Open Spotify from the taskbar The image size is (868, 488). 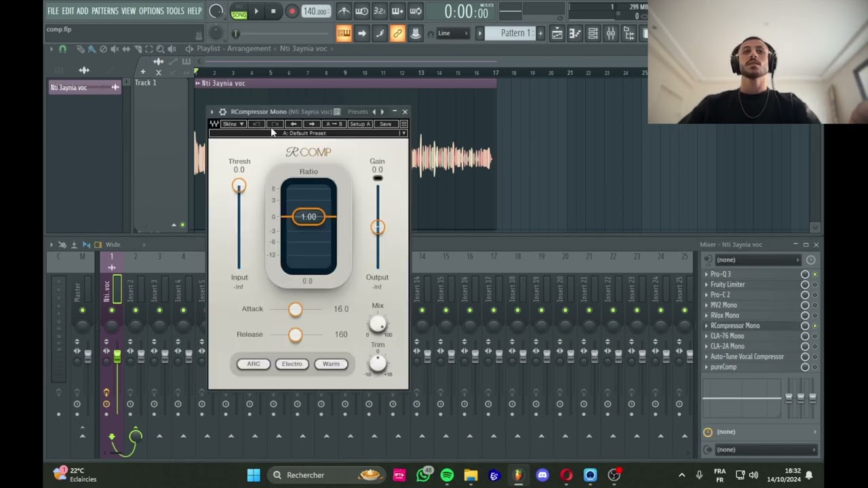[447, 475]
